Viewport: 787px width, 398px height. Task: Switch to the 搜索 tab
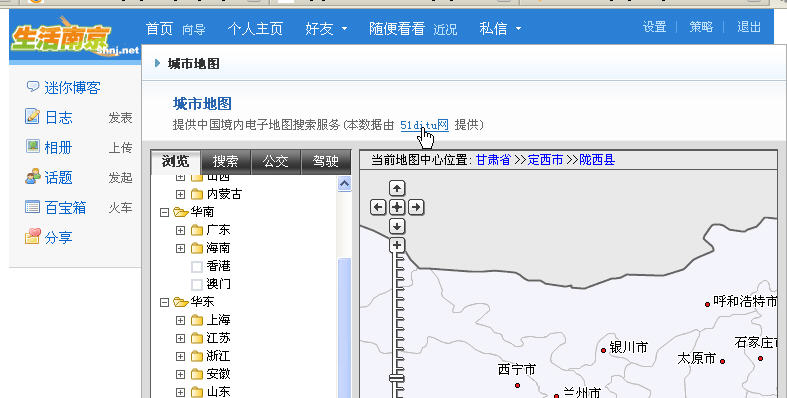click(x=225, y=161)
